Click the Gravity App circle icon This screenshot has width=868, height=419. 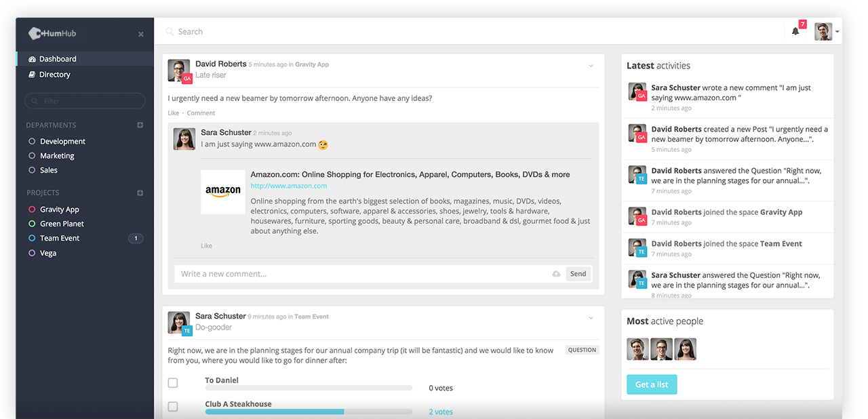point(32,209)
